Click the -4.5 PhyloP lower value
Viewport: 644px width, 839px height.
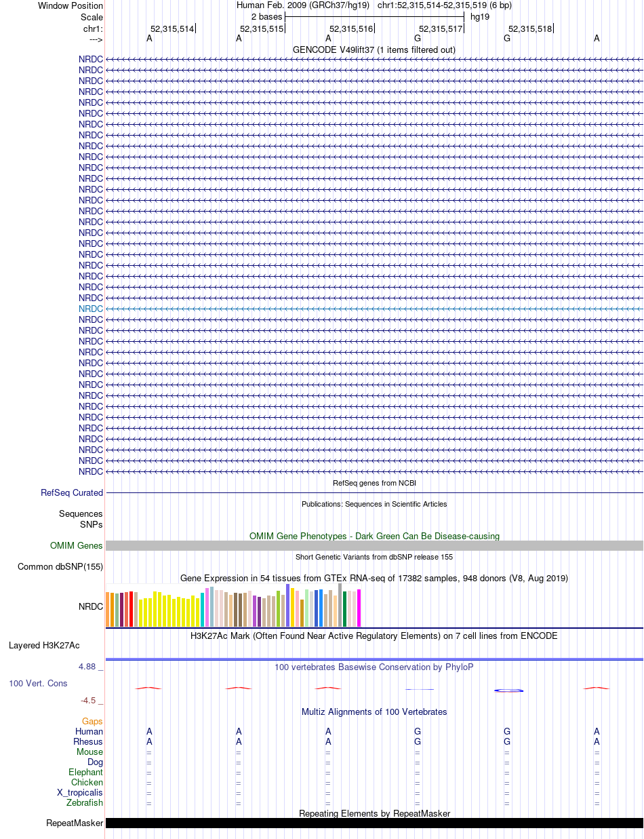click(x=89, y=701)
